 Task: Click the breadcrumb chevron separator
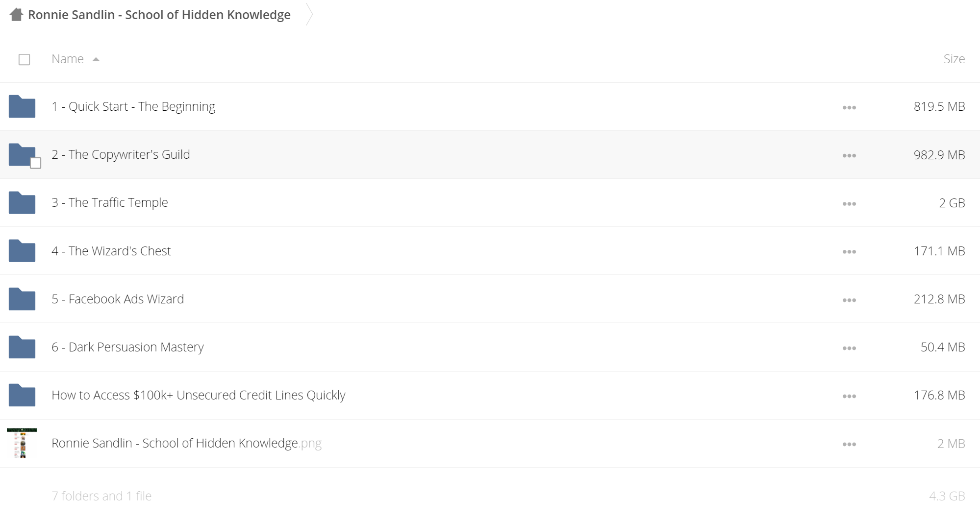[x=309, y=14]
